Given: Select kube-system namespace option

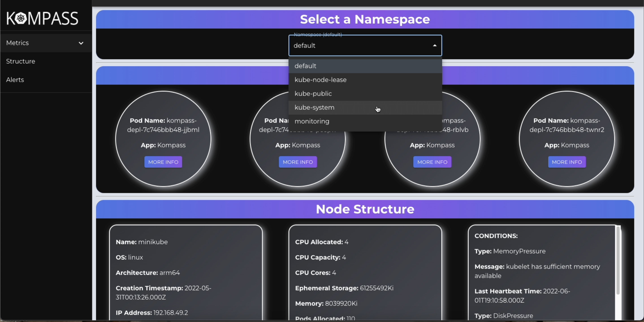Looking at the screenshot, I should click(365, 107).
